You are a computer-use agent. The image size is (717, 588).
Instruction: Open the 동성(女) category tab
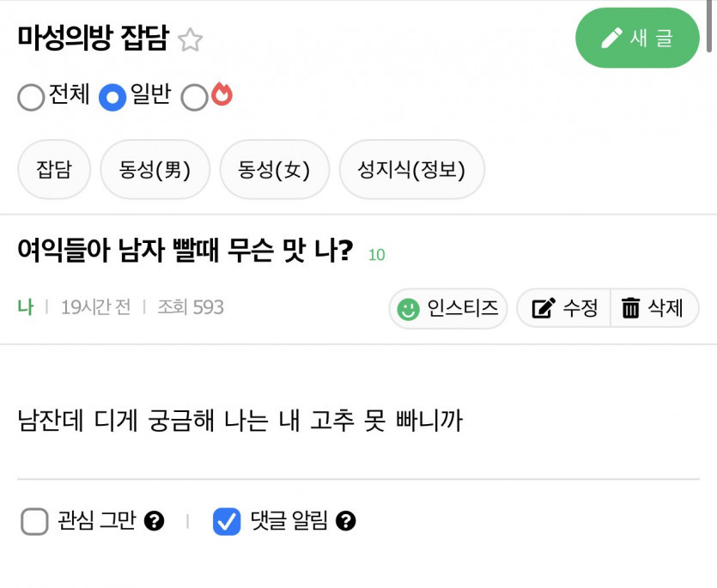coord(275,169)
